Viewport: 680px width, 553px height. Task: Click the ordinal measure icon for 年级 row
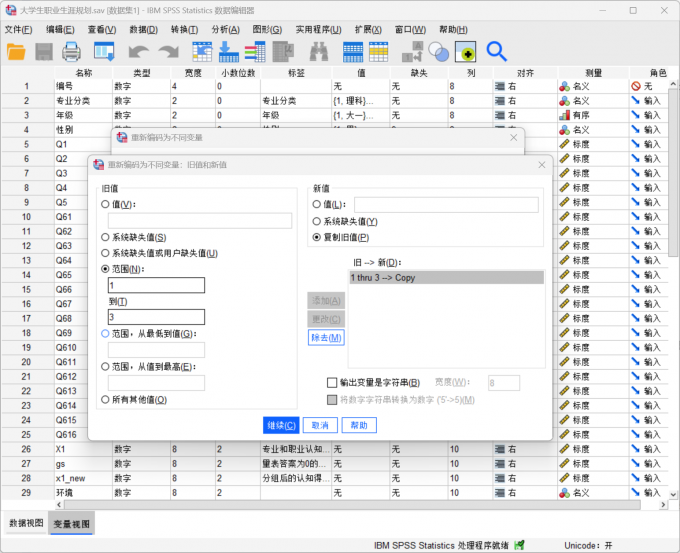point(564,115)
